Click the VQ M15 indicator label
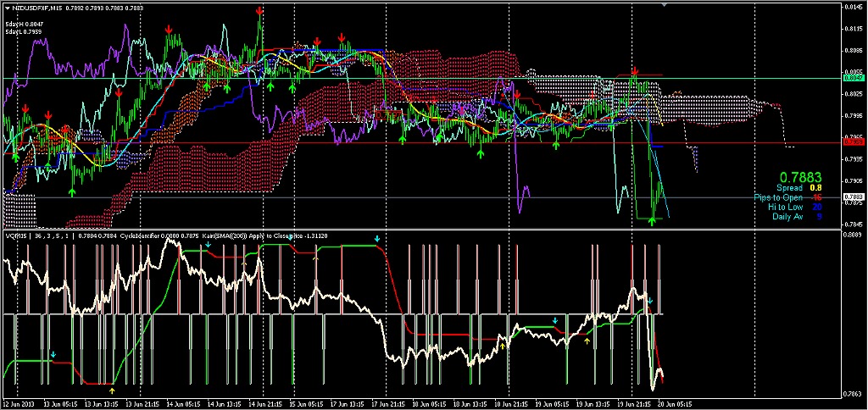 (17, 236)
